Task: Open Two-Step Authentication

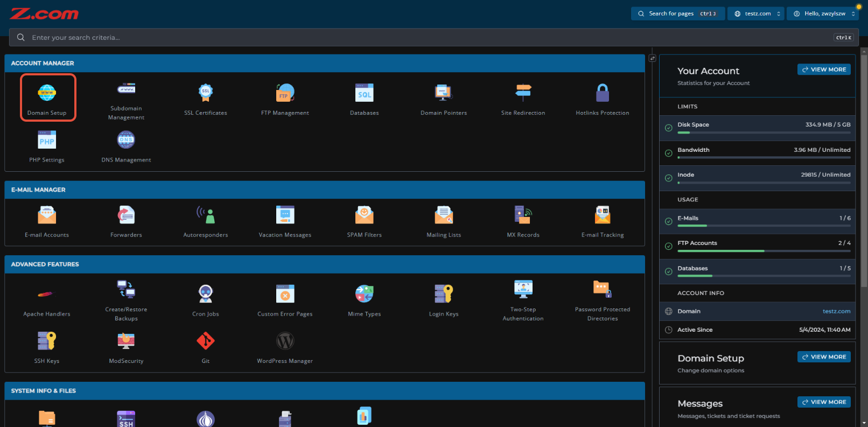Action: (523, 301)
